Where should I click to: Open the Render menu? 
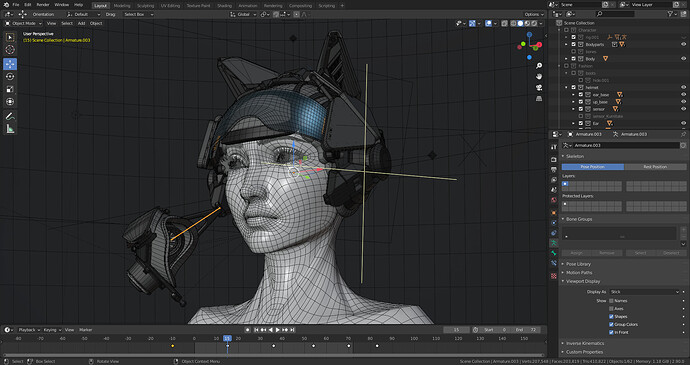(x=43, y=5)
